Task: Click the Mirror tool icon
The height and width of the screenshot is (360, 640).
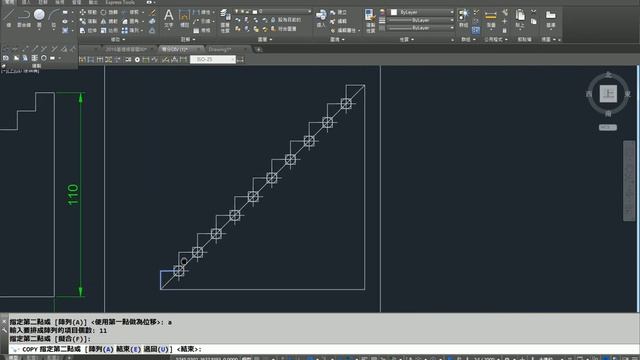Action: click(104, 21)
